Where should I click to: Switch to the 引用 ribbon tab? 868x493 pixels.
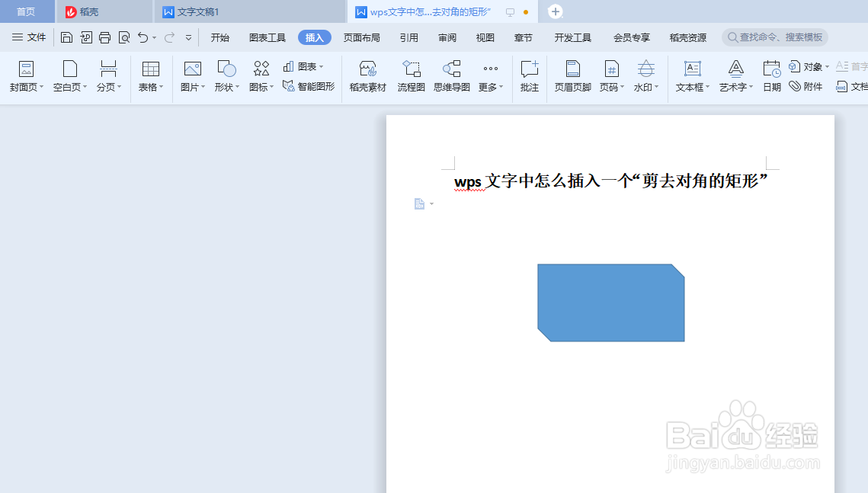click(x=409, y=37)
